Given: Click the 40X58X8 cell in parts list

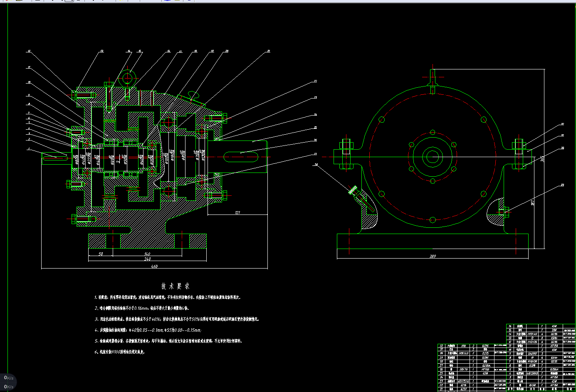Looking at the screenshot, I should click(x=532, y=373).
